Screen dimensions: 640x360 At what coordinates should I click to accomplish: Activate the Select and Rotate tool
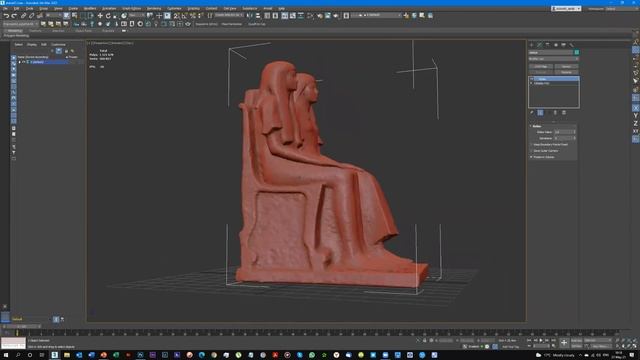tap(108, 16)
